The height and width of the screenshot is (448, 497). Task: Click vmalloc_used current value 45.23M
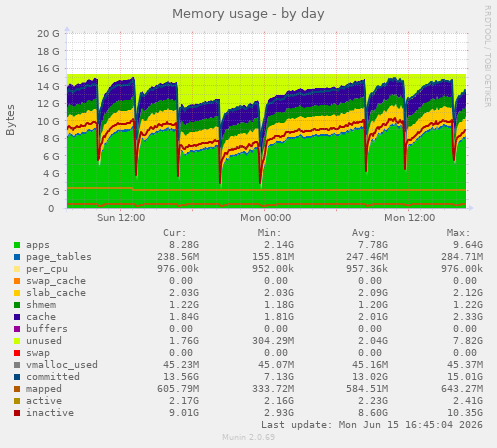click(181, 365)
